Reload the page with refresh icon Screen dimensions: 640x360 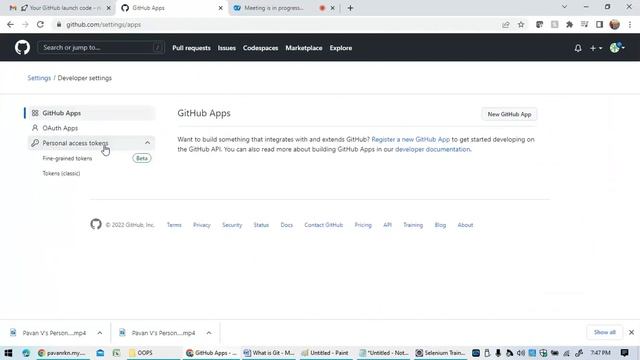[x=40, y=24]
